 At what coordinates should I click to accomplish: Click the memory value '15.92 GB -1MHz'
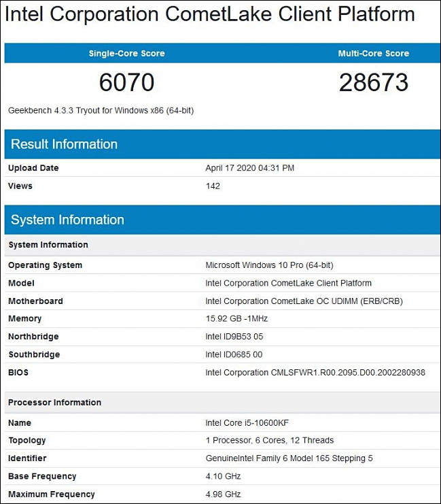[236, 318]
